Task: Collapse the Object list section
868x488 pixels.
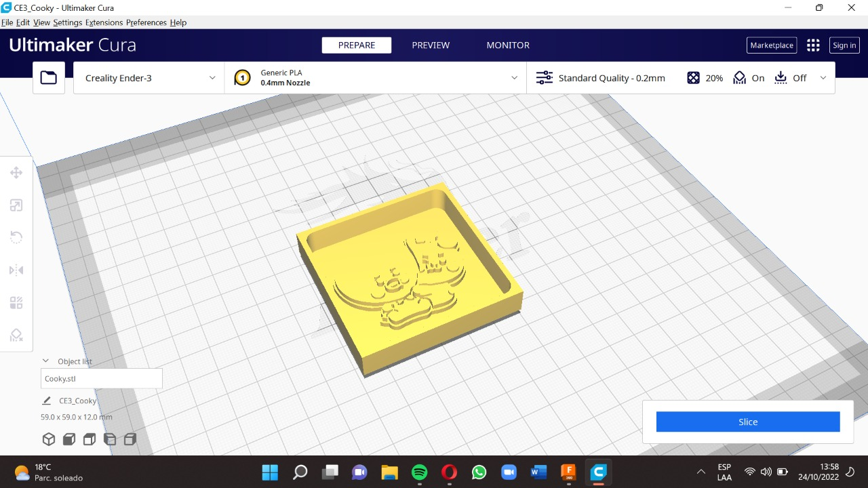Action: point(45,361)
